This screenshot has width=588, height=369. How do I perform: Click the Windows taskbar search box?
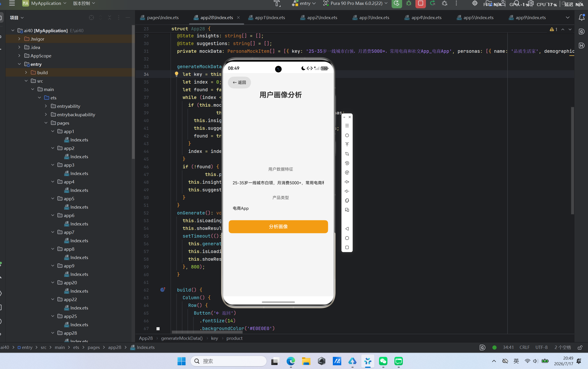coord(228,361)
